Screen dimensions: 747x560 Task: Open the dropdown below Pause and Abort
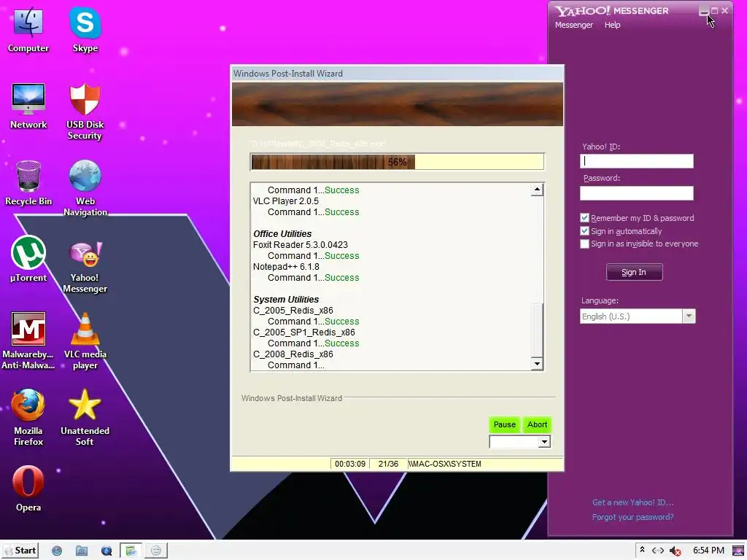click(519, 442)
